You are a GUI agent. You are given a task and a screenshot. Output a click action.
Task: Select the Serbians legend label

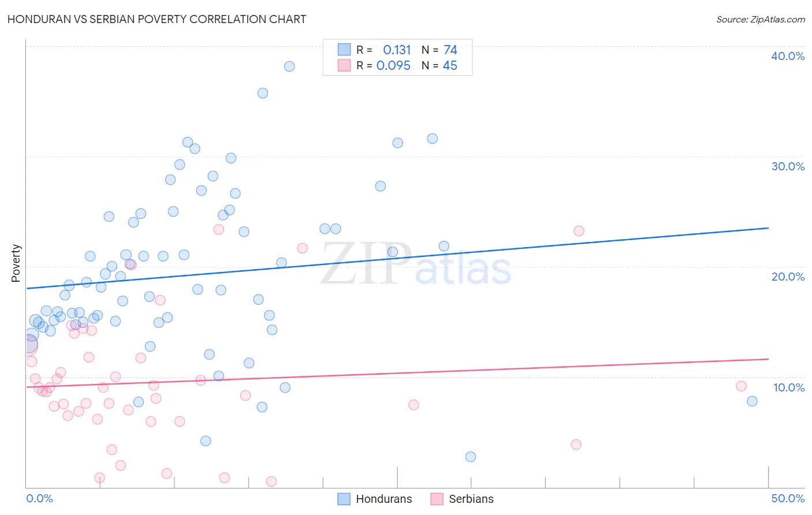tap(471, 499)
